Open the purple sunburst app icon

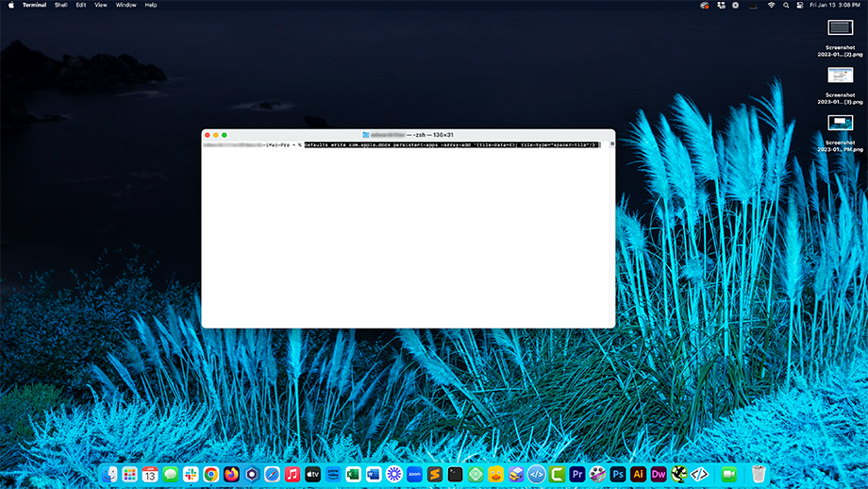pos(394,474)
